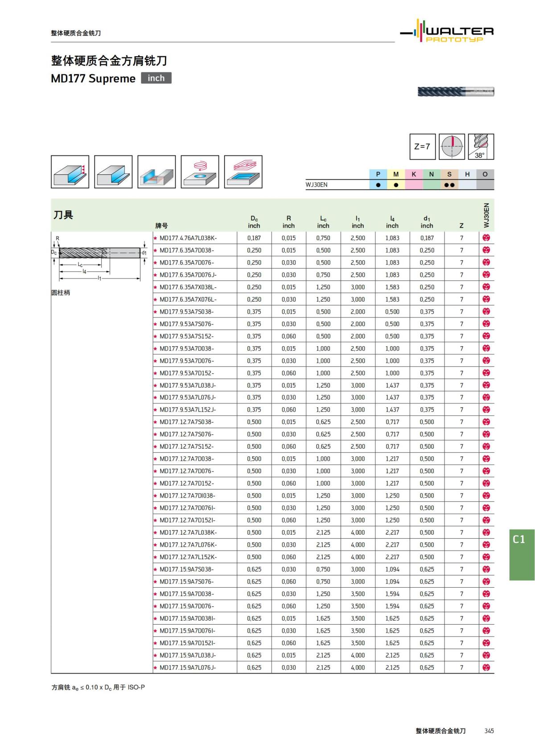Image resolution: width=535 pixels, height=756 pixels.
Task: Click the 刀具 section heading
Action: (x=63, y=215)
